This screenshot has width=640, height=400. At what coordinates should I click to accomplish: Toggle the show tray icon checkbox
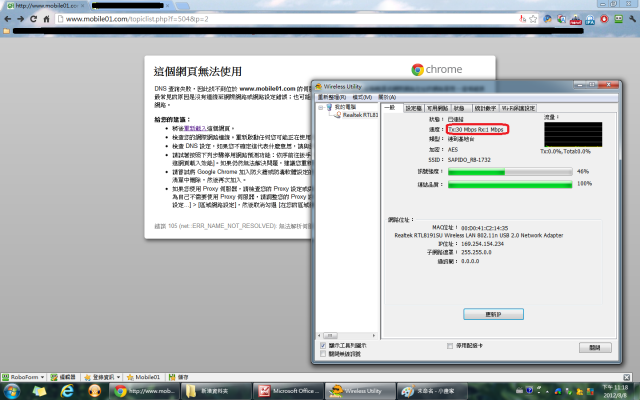[x=323, y=346]
